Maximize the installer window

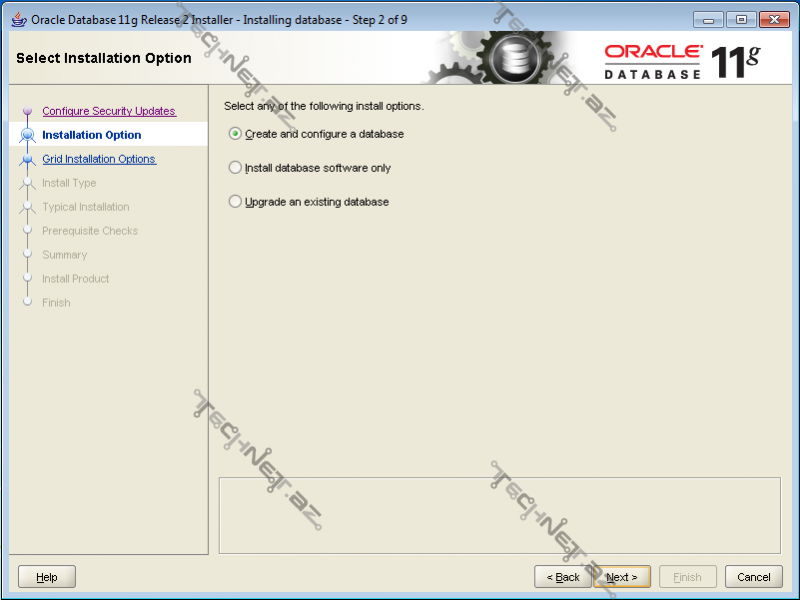[x=741, y=20]
